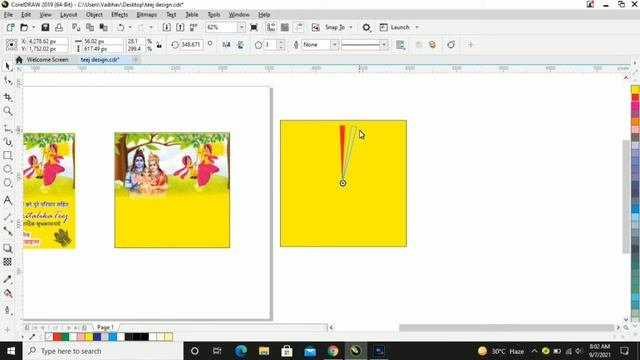The width and height of the screenshot is (640, 360).
Task: Click the Windows Start button
Action: coord(11,351)
